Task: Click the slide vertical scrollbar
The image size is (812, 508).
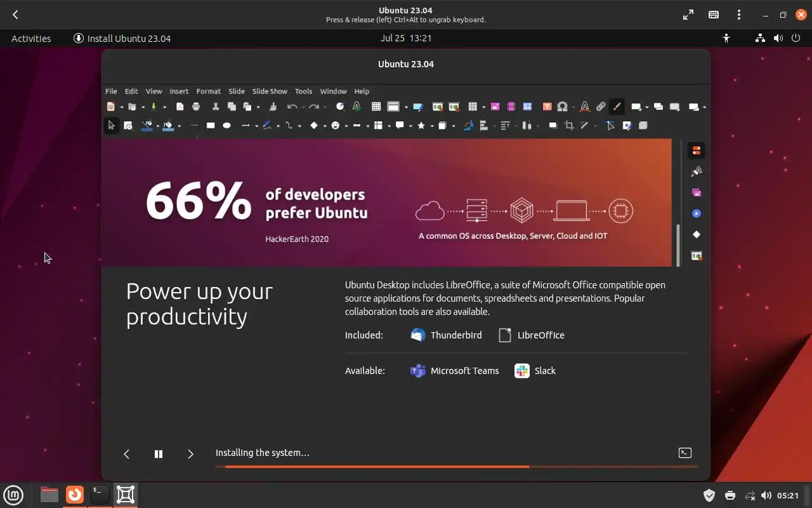Action: [x=678, y=245]
